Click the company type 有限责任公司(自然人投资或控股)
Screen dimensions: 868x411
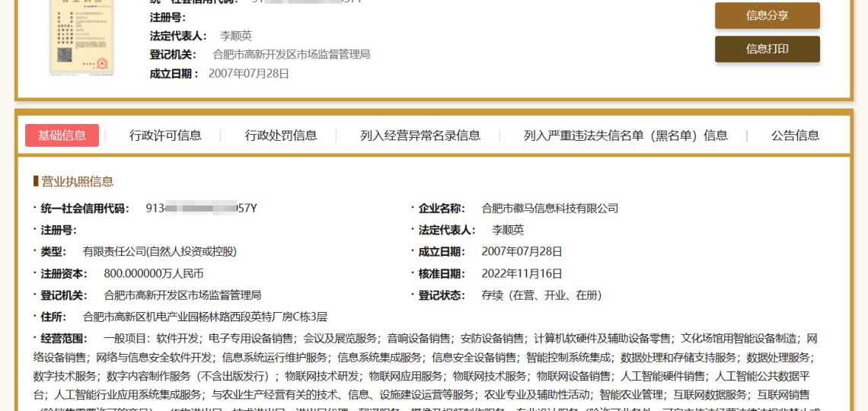(x=159, y=252)
